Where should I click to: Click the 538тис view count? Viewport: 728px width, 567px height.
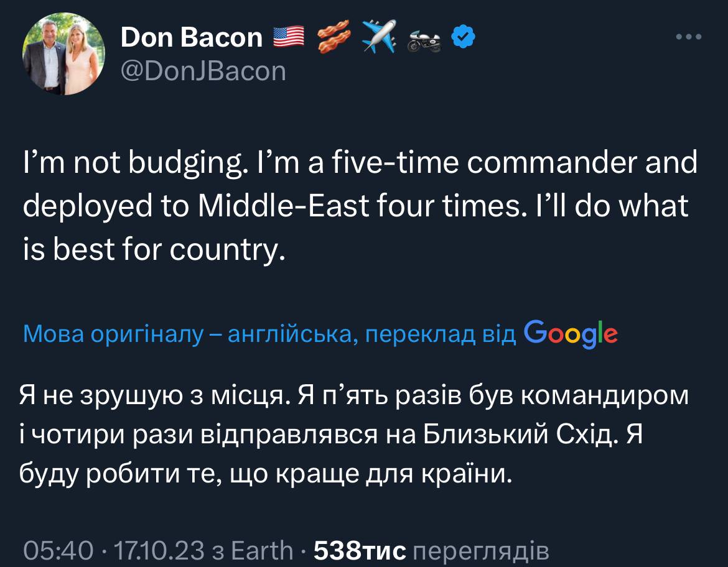360,550
